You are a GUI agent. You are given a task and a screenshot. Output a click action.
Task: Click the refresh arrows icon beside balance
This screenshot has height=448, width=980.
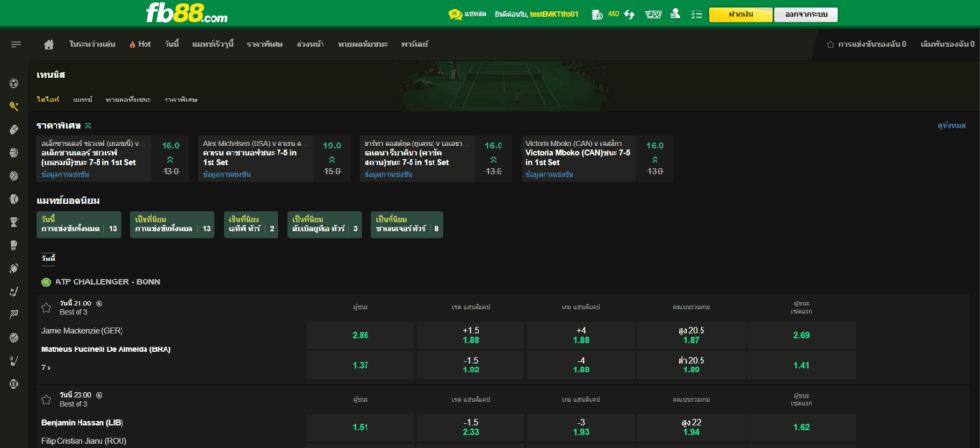tap(630, 14)
